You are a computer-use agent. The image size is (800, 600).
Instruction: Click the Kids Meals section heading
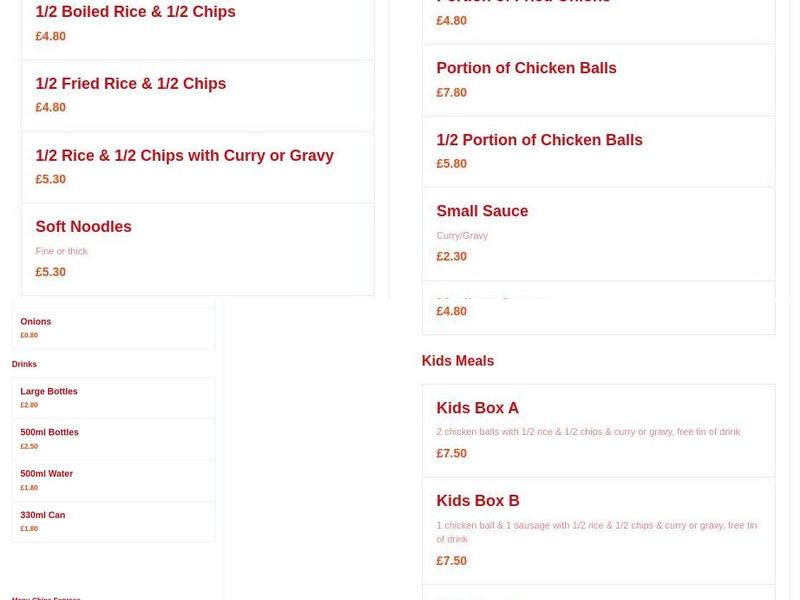pos(458,361)
